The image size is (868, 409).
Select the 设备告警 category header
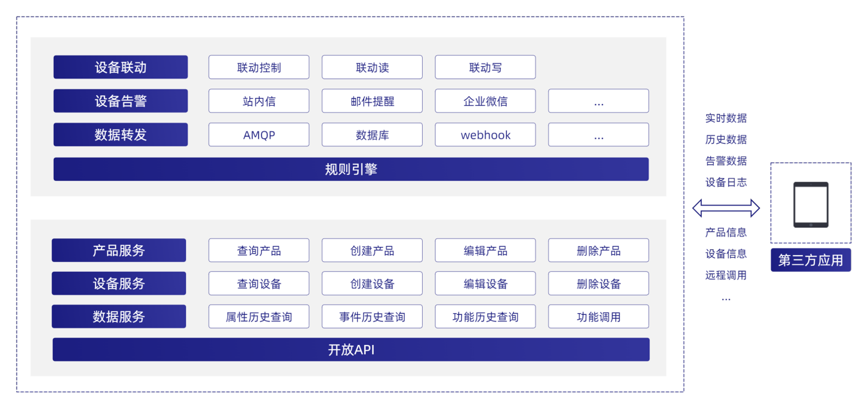click(120, 101)
